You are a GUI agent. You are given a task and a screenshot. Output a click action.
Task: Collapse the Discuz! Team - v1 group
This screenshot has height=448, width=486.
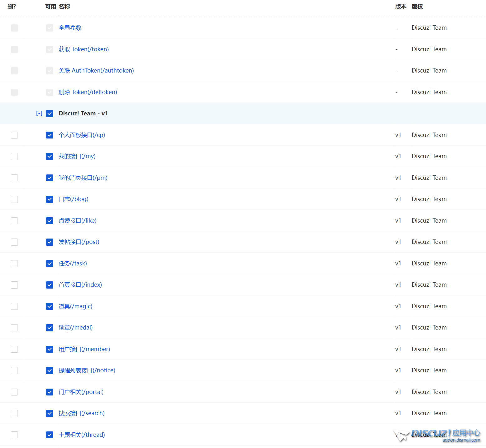click(x=39, y=113)
